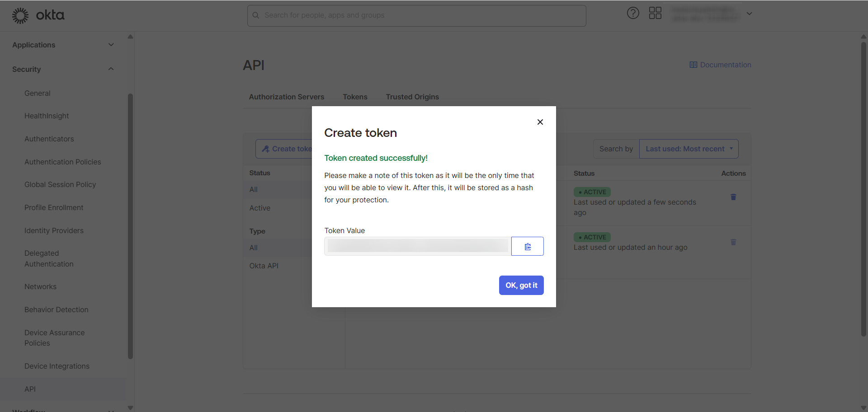Click the Documentation book icon
The image size is (868, 412).
[693, 65]
